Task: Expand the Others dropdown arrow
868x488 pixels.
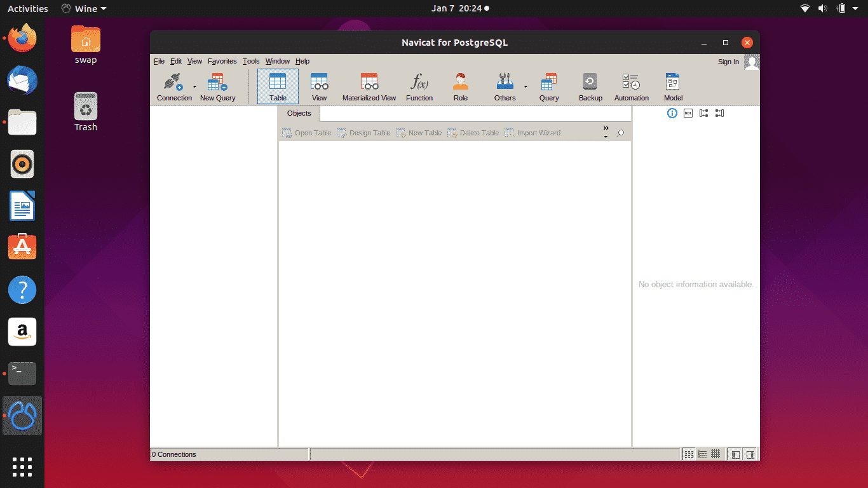Action: click(x=526, y=86)
